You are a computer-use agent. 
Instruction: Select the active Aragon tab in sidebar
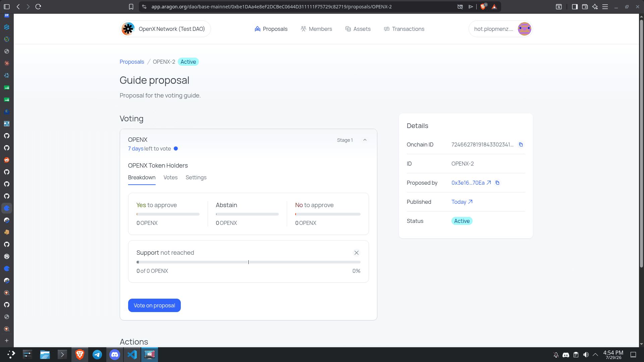(7, 208)
